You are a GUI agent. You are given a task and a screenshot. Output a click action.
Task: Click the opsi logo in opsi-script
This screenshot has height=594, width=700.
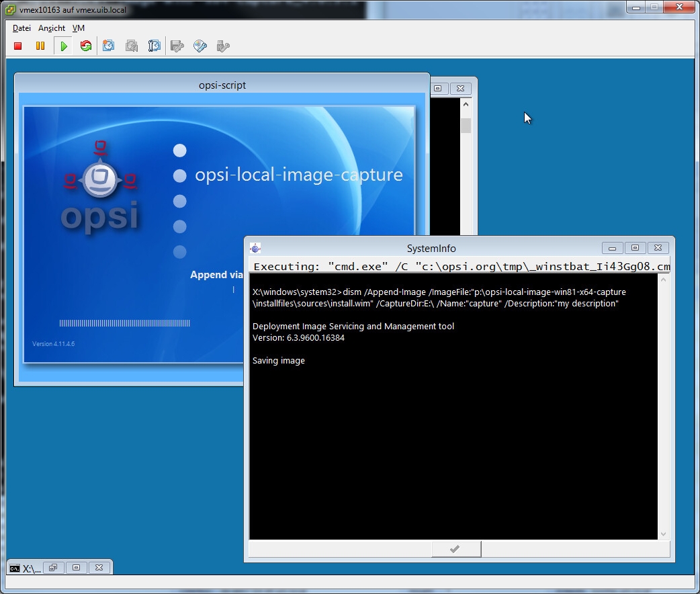(100, 187)
